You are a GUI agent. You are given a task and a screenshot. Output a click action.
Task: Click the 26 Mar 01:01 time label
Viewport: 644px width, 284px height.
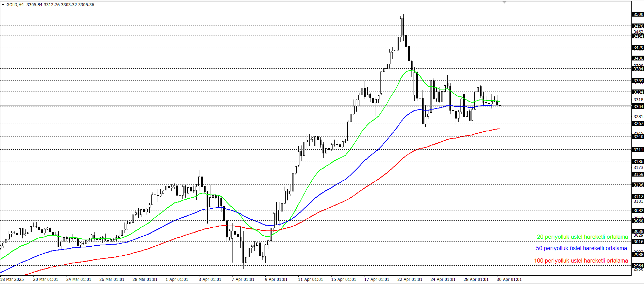112,280
